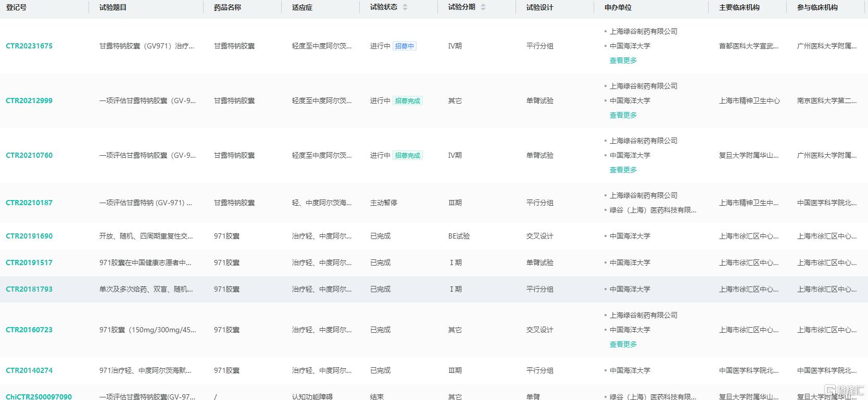Open ChiCTR2500097090 trial entry
This screenshot has height=400, width=868.
coord(39,396)
